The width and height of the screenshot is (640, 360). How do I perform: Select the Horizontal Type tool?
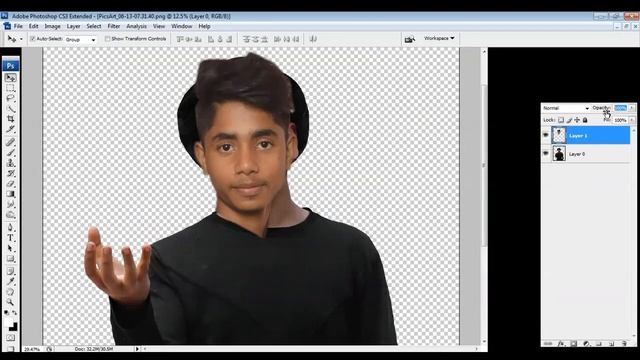(11, 238)
